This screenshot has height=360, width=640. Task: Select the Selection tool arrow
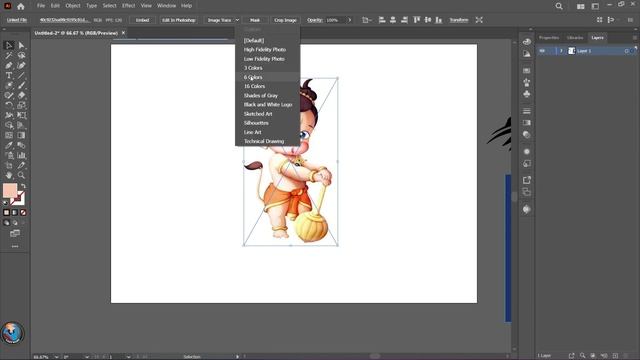[x=9, y=45]
